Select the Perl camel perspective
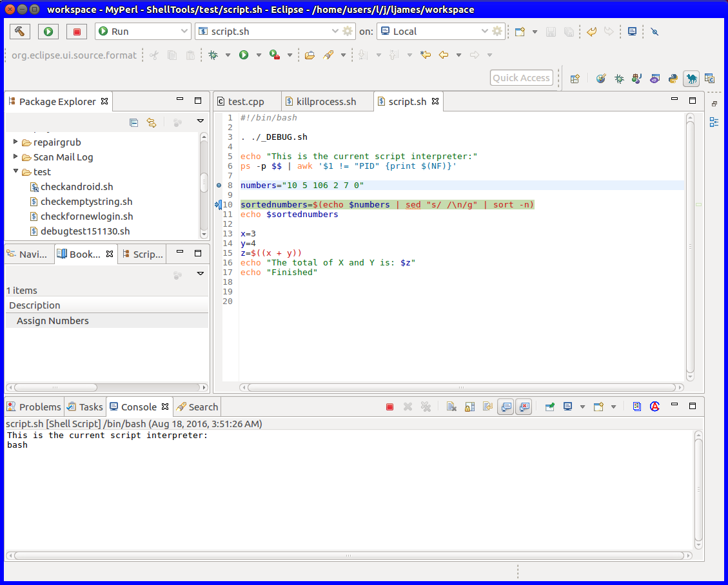Image resolution: width=728 pixels, height=585 pixels. tap(691, 79)
